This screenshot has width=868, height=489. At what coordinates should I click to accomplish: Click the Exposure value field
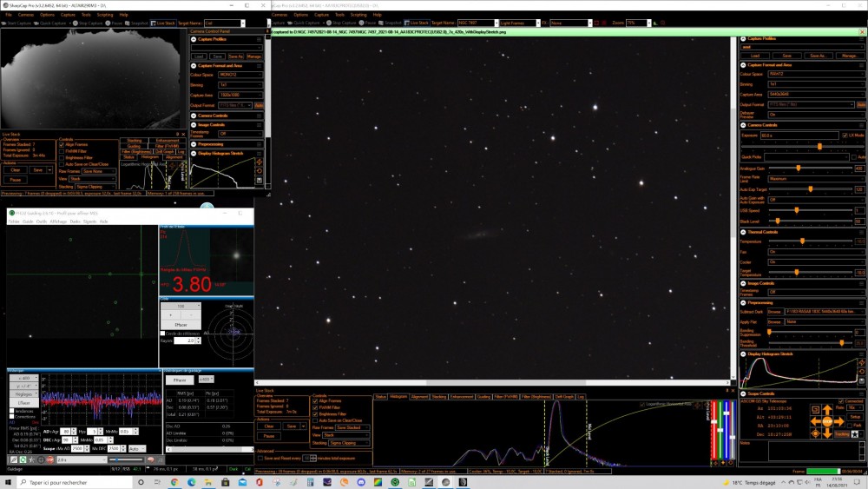(799, 135)
